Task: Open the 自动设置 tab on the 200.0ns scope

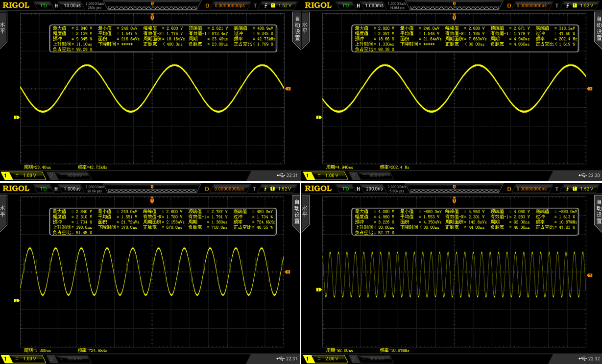Action: 598,214
